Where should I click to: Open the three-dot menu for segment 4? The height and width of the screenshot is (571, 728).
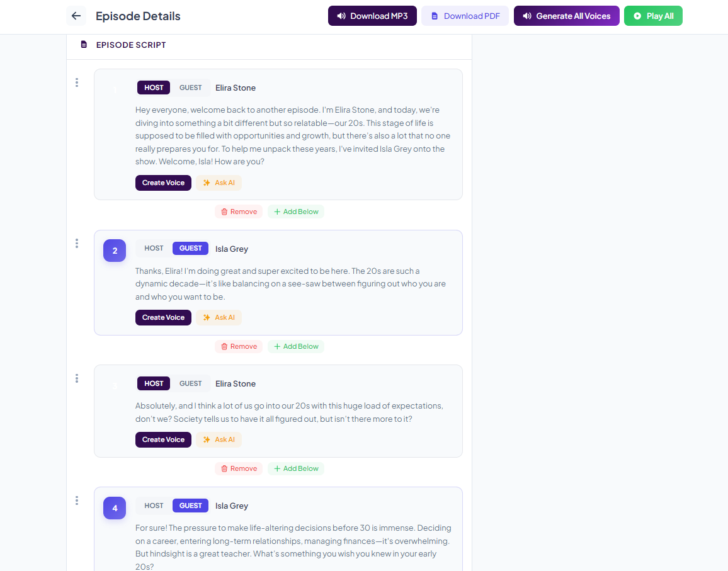click(x=77, y=500)
